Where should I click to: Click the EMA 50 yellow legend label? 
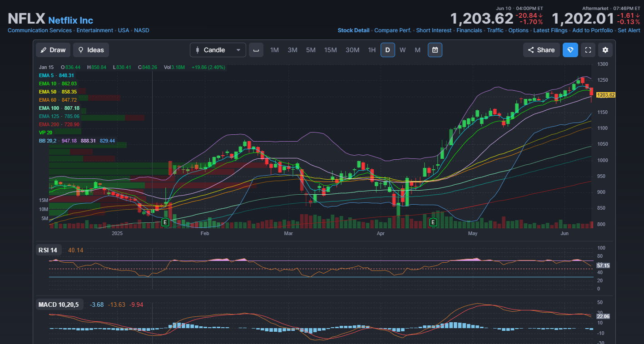coord(48,92)
